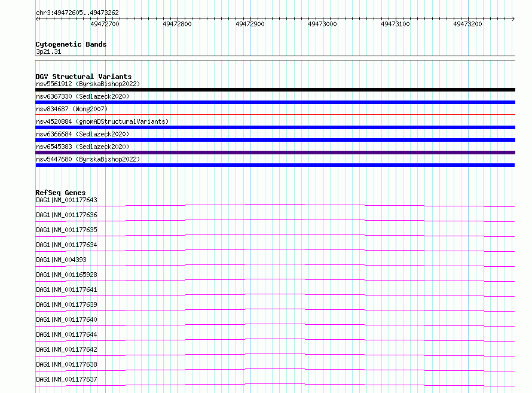This screenshot has height=393, width=532.
Task: Open transcript DAG1|NM_001177640
Action: (66, 319)
